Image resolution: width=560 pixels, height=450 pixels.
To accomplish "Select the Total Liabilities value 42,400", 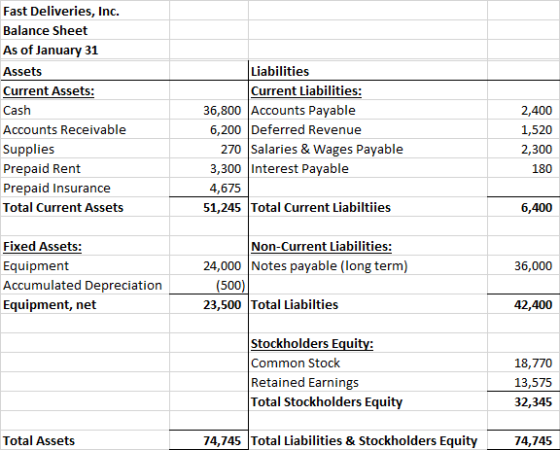I will pyautogui.click(x=533, y=305).
